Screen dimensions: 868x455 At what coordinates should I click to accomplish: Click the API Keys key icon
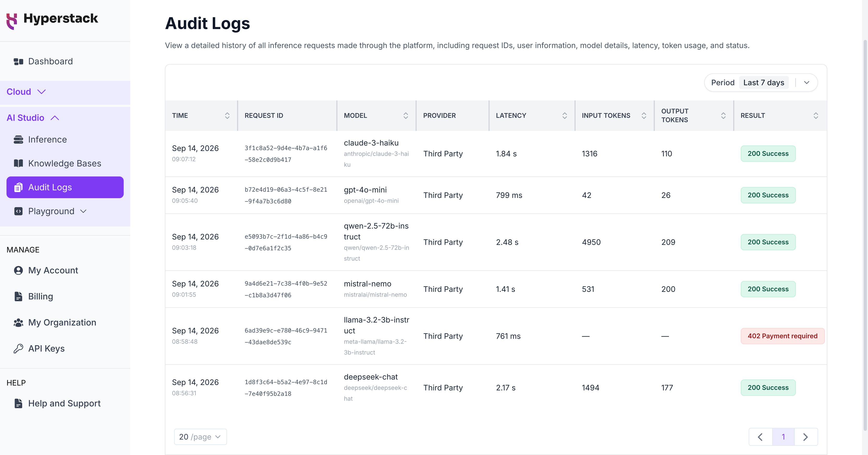(18, 348)
